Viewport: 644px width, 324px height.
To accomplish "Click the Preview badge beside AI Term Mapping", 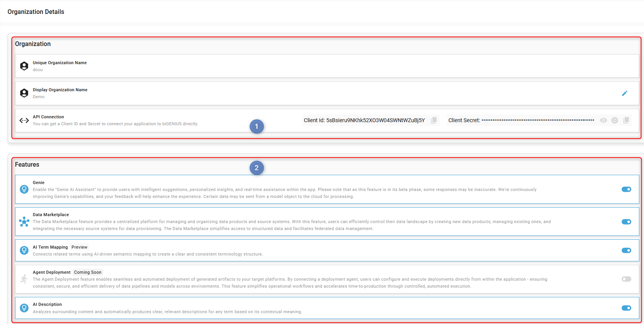I will point(80,247).
